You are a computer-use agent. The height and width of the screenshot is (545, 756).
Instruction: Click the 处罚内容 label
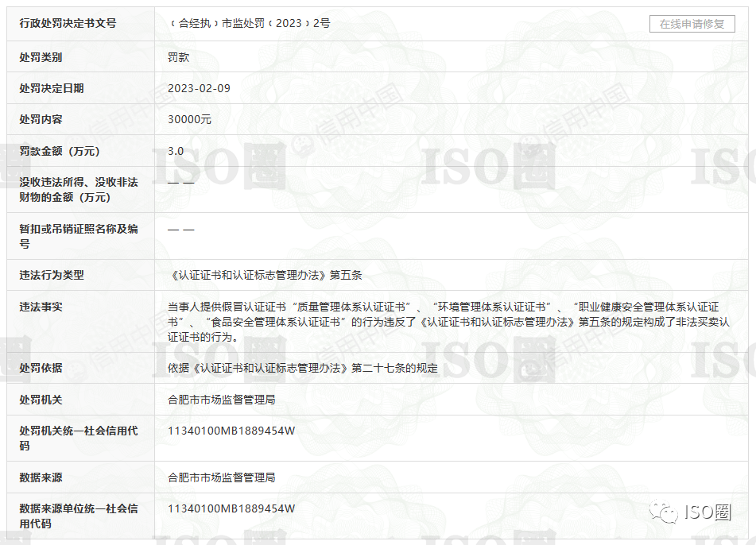point(41,119)
